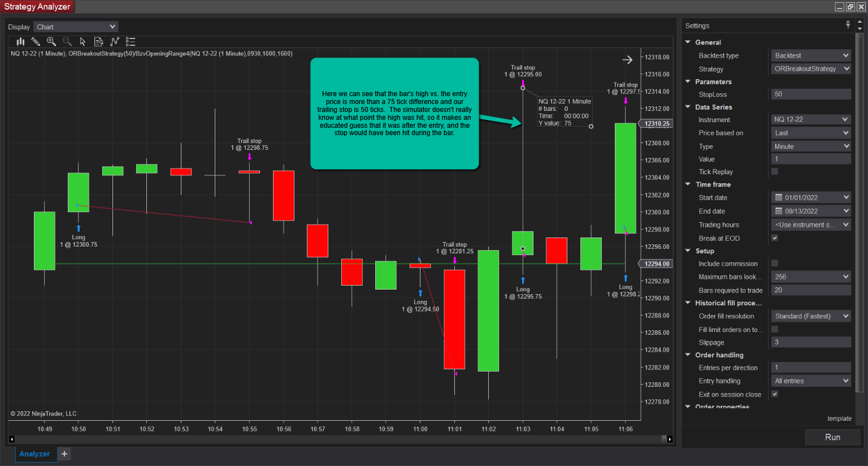Collapse the Time frame section
Image resolution: width=868 pixels, height=466 pixels.
point(688,184)
